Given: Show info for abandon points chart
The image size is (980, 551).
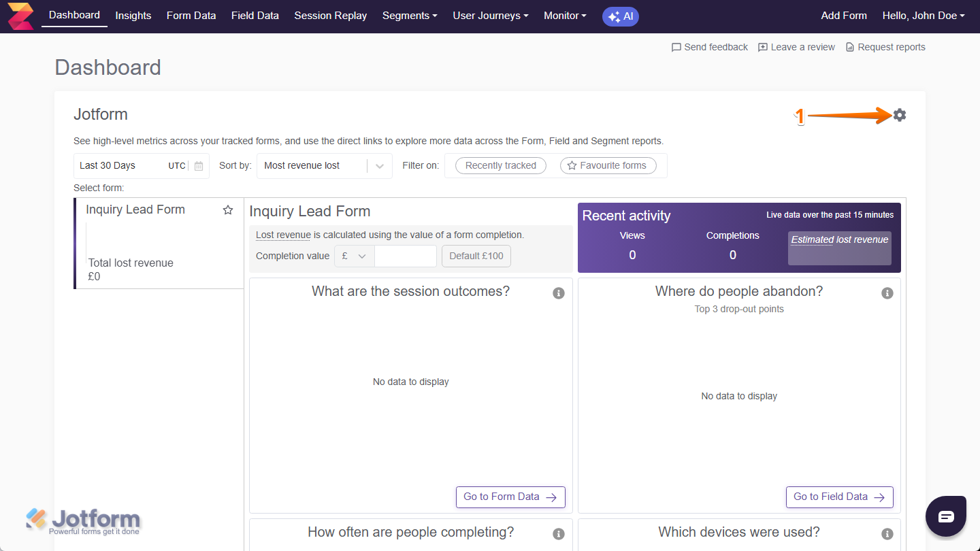Looking at the screenshot, I should 887,293.
